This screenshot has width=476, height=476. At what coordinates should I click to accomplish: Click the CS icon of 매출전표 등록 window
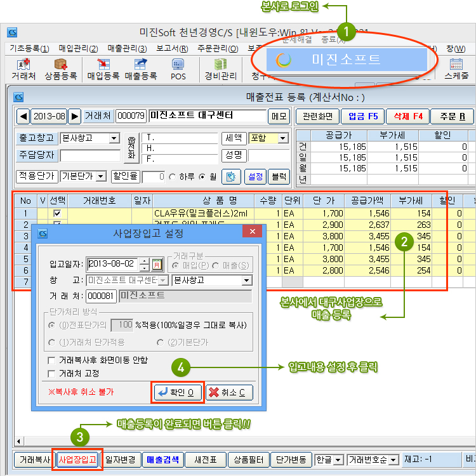[18, 97]
